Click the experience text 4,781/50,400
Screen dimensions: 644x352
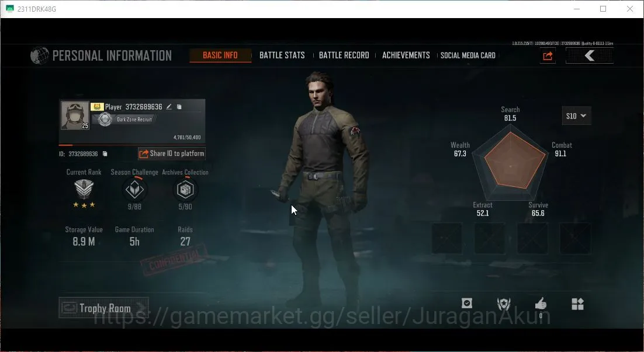click(x=187, y=137)
